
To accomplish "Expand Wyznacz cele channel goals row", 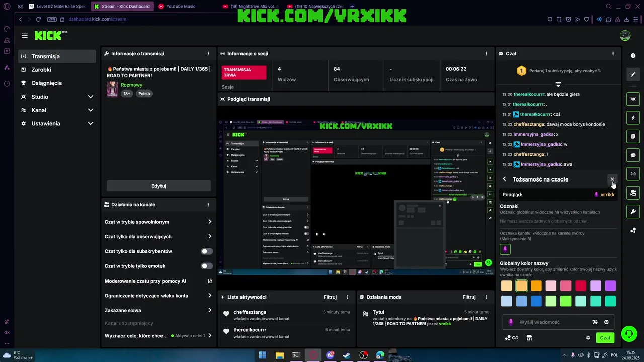I will click(x=158, y=335).
